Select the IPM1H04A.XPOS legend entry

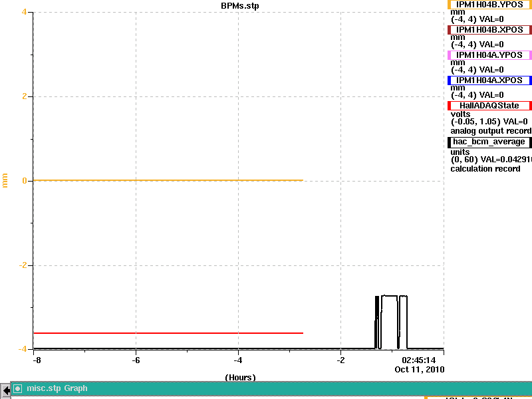(489, 80)
